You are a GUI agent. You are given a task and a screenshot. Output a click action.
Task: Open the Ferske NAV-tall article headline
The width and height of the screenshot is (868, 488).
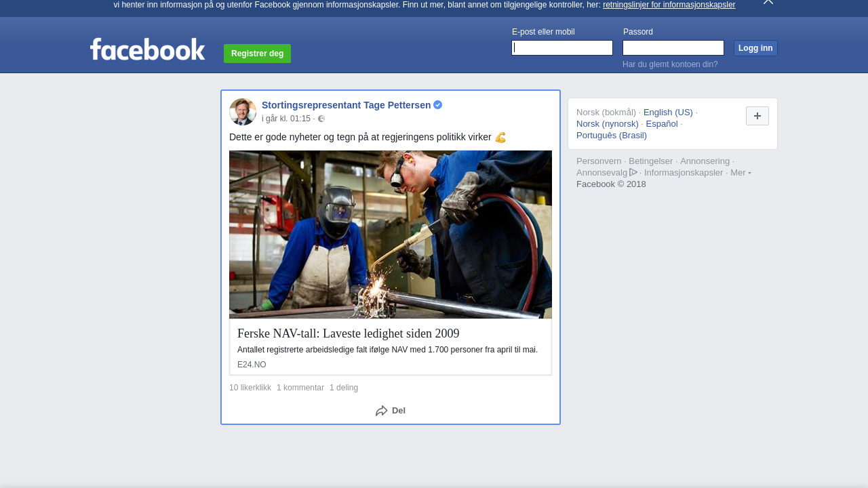(x=349, y=333)
